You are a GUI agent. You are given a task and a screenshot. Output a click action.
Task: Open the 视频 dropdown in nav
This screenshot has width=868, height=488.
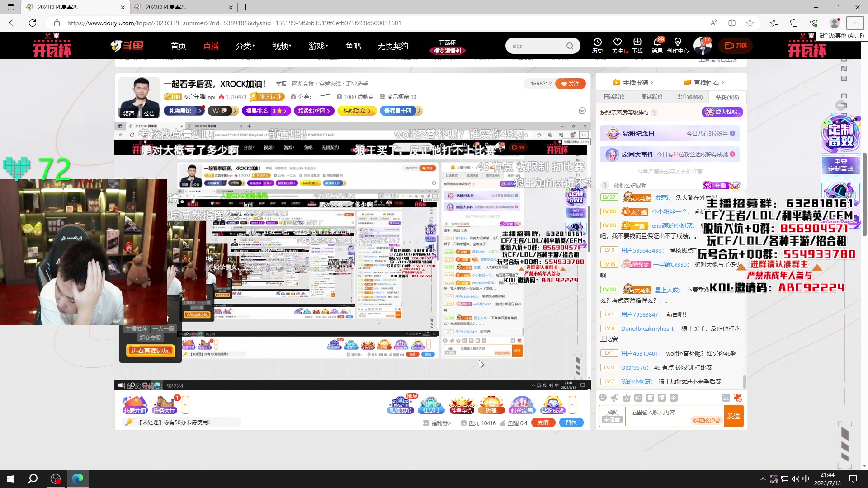(282, 46)
